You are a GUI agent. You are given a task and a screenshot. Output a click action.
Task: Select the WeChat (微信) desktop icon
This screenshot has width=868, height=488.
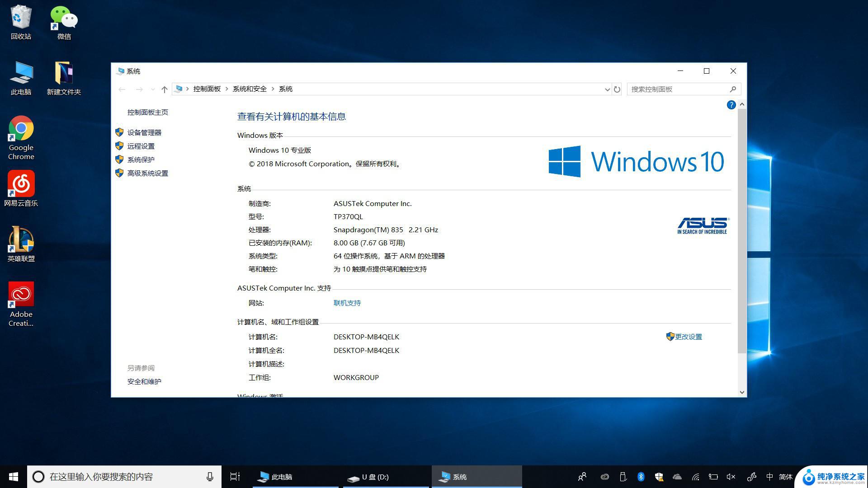click(x=64, y=22)
